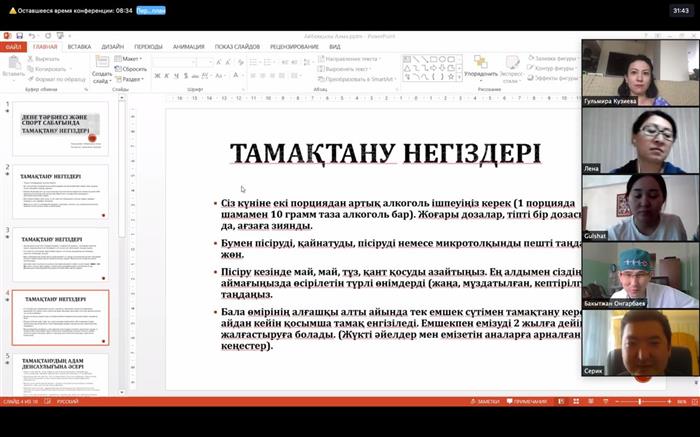Switch to the Анимация ribbon tab

[188, 46]
